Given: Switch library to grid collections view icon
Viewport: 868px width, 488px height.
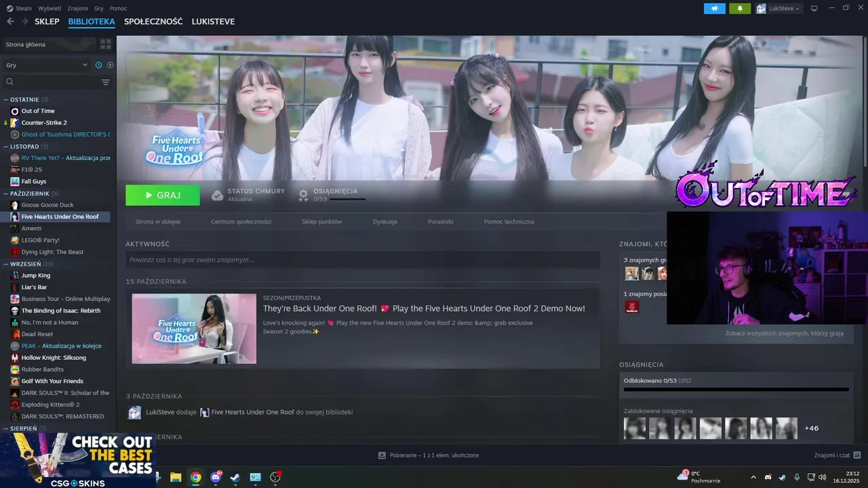Looking at the screenshot, I should pyautogui.click(x=106, y=44).
